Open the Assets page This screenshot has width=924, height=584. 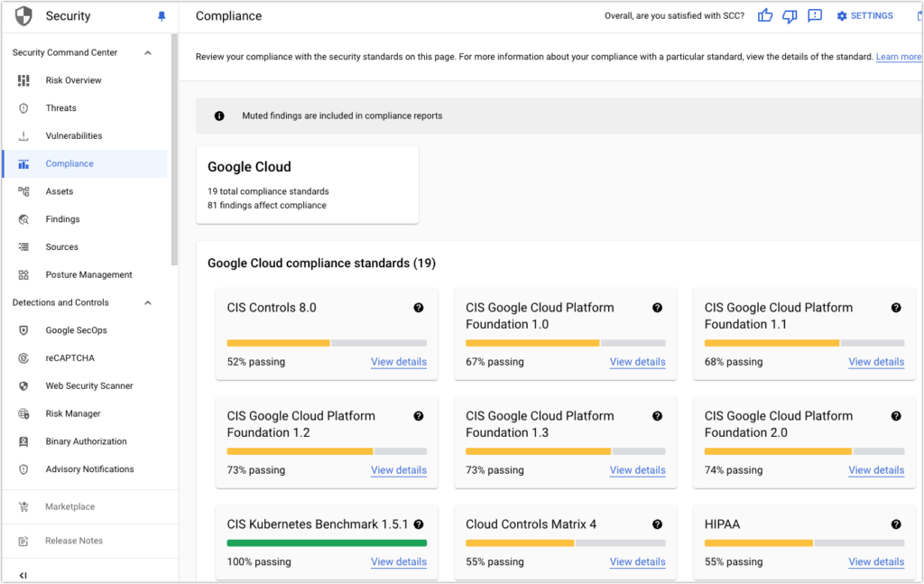tap(60, 191)
